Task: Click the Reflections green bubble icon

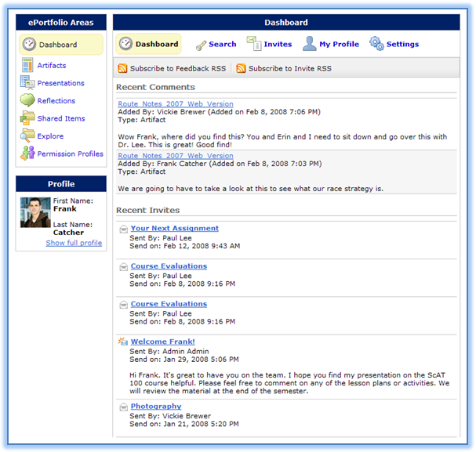Action: point(27,100)
